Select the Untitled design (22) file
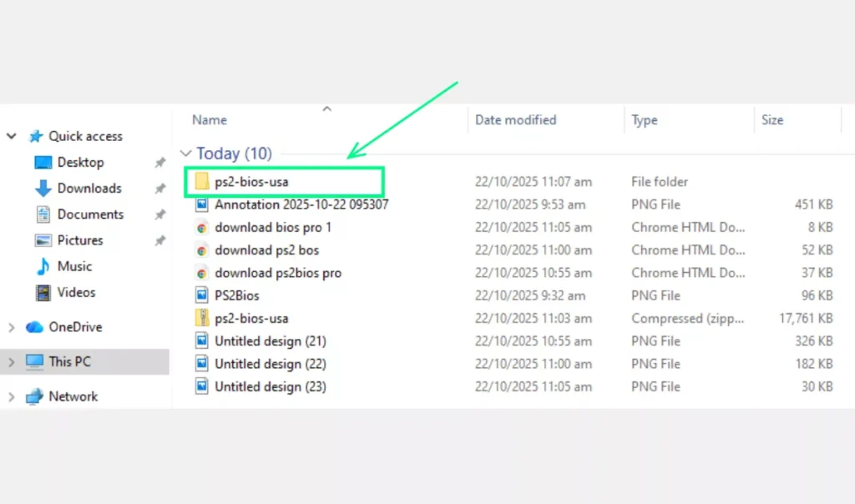Viewport: 855px width, 504px height. click(x=270, y=364)
